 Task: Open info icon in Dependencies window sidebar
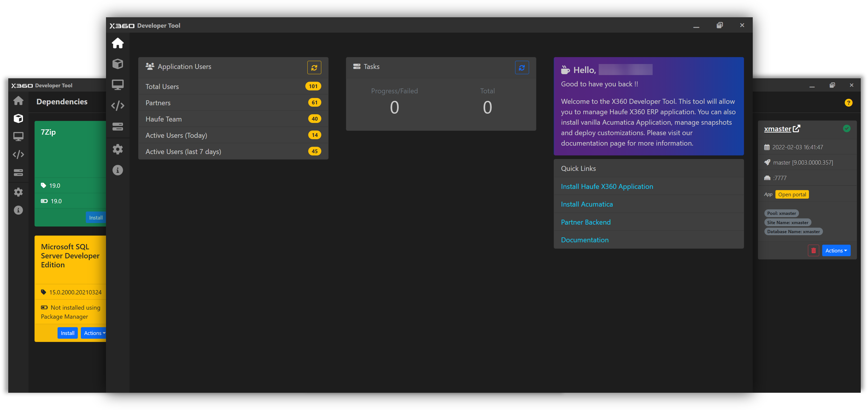pyautogui.click(x=18, y=210)
